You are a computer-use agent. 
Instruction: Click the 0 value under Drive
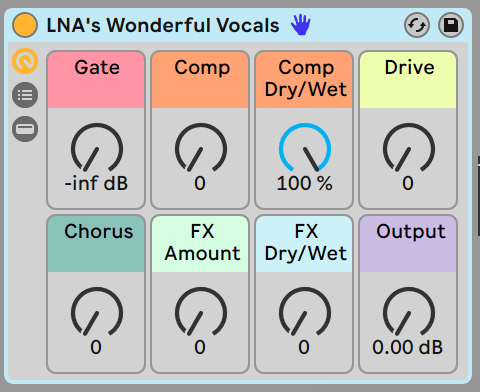click(408, 183)
